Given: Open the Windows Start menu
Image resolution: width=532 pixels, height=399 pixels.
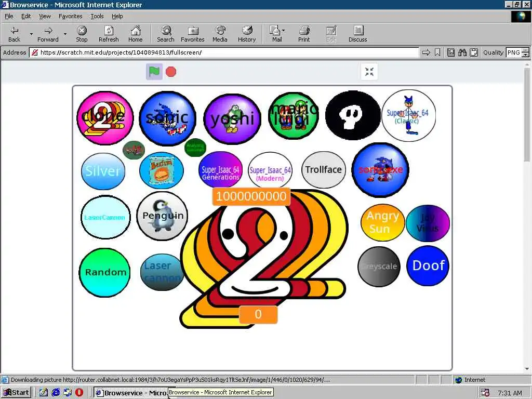Looking at the screenshot, I should 16,393.
